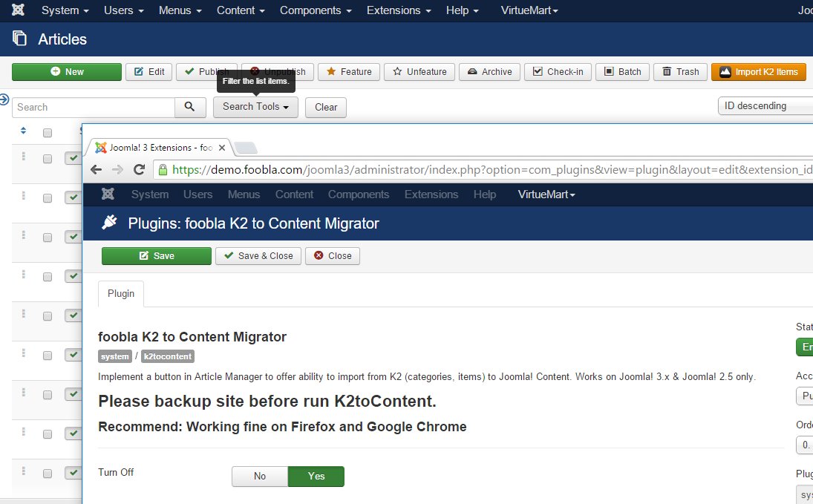Click the Import K2 Items button
Image resolution: width=813 pixels, height=504 pixels.
(759, 71)
